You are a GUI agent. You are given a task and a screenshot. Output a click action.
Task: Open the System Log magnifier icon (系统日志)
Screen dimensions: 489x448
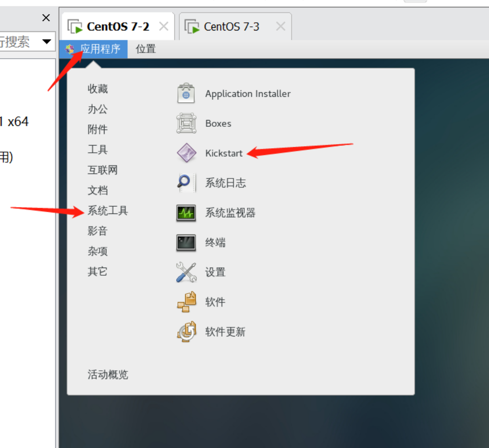186,183
